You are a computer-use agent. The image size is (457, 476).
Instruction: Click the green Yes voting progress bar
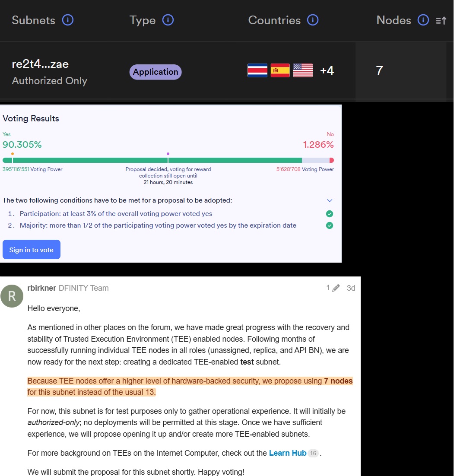click(x=152, y=160)
